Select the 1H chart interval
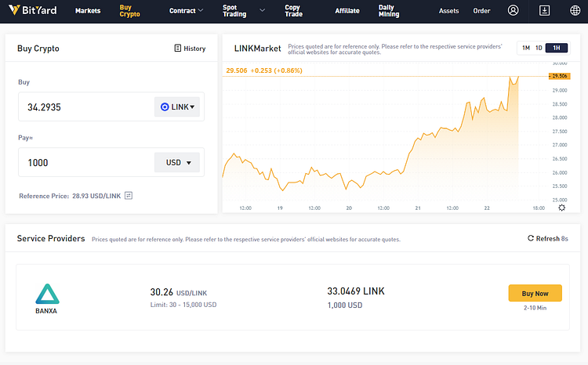 pos(557,48)
